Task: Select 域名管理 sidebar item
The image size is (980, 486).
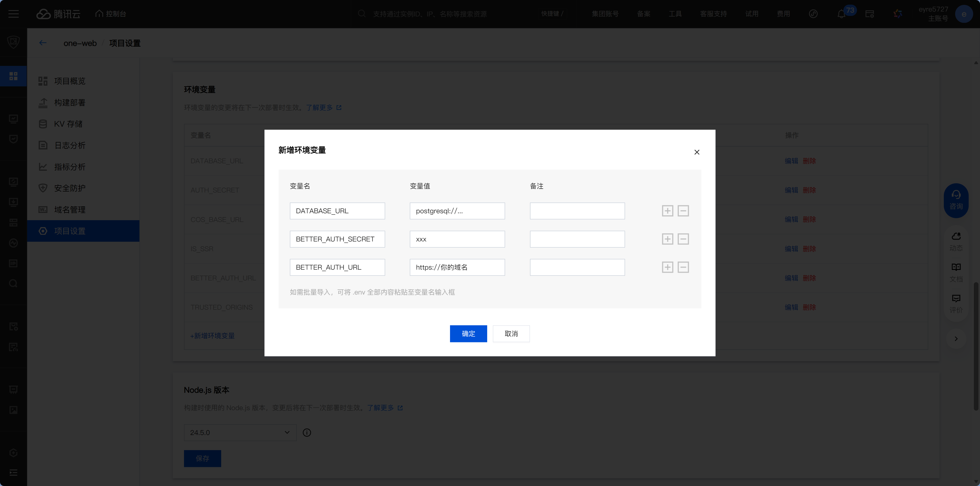Action: 70,210
